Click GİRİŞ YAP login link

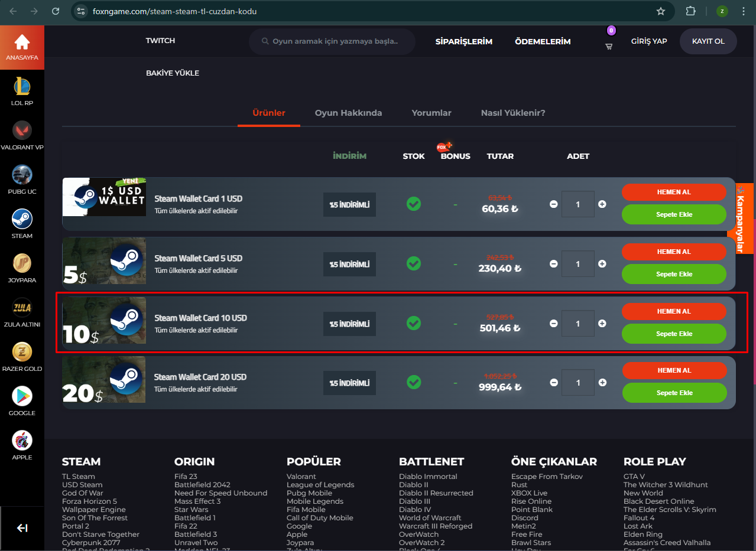click(x=649, y=41)
